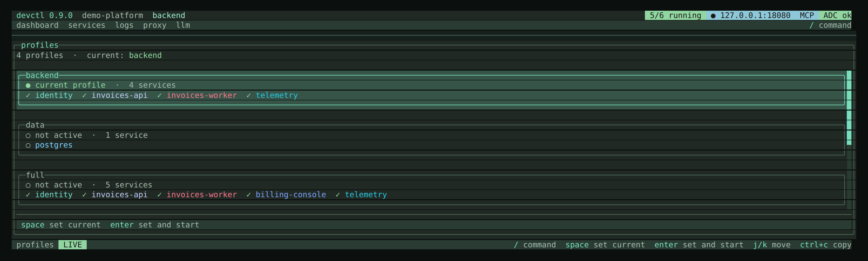
Task: Click 1 service text in data card
Action: pos(127,135)
